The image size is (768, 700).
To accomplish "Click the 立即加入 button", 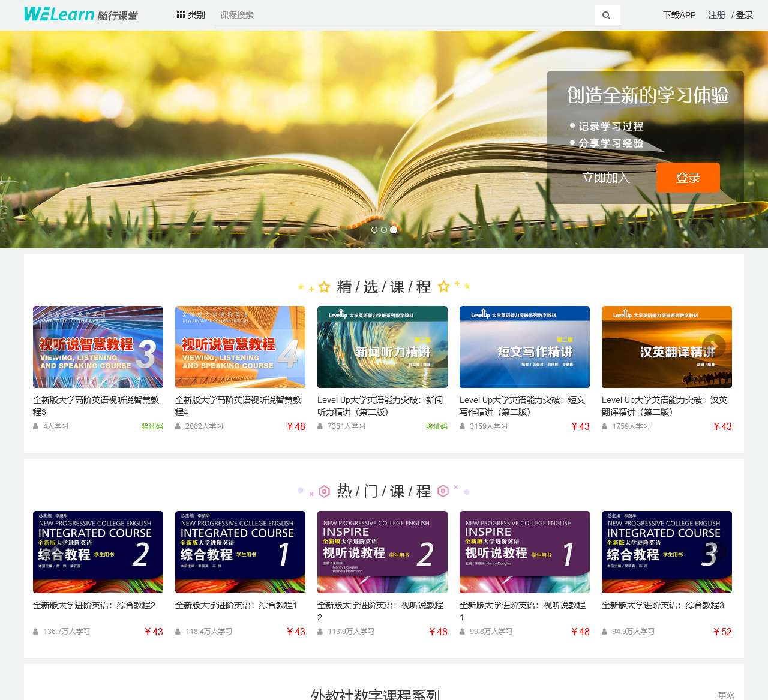I will (605, 178).
